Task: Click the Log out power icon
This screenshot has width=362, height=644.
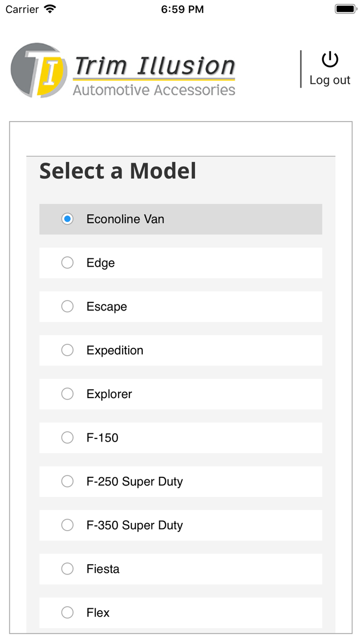Action: (x=330, y=60)
